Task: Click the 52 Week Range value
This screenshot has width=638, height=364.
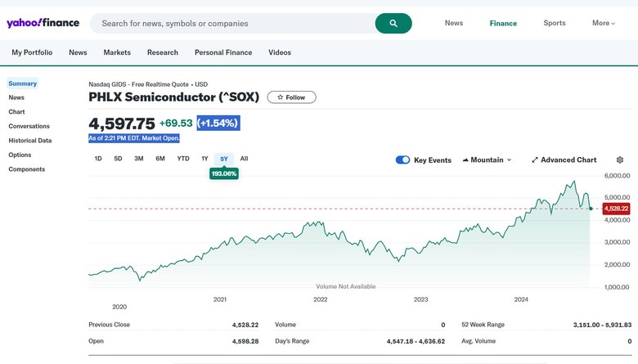Action: 602,325
